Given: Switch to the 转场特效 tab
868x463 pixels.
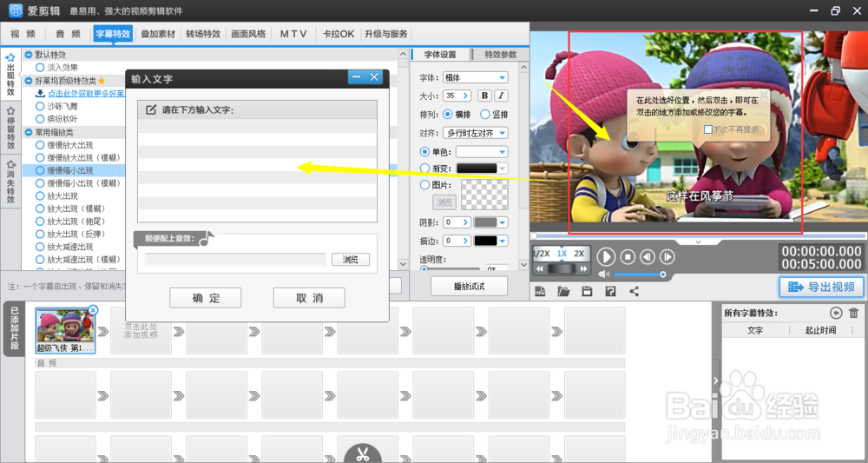Looking at the screenshot, I should tap(203, 34).
